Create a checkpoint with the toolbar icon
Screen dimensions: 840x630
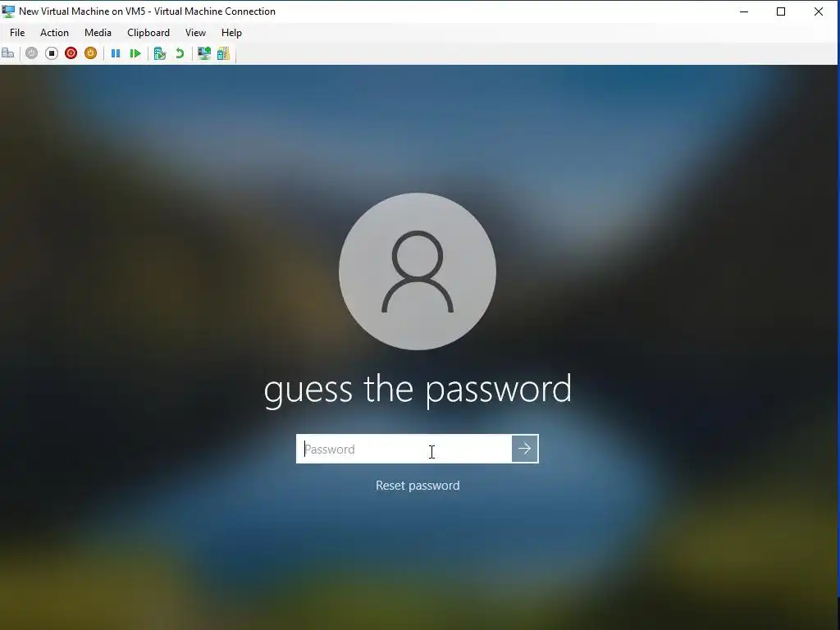160,53
